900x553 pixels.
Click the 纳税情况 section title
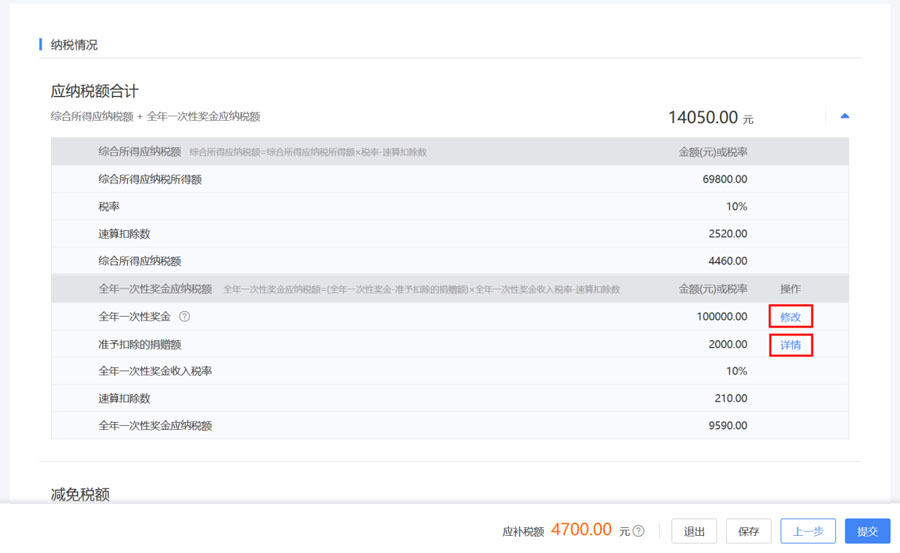click(74, 45)
